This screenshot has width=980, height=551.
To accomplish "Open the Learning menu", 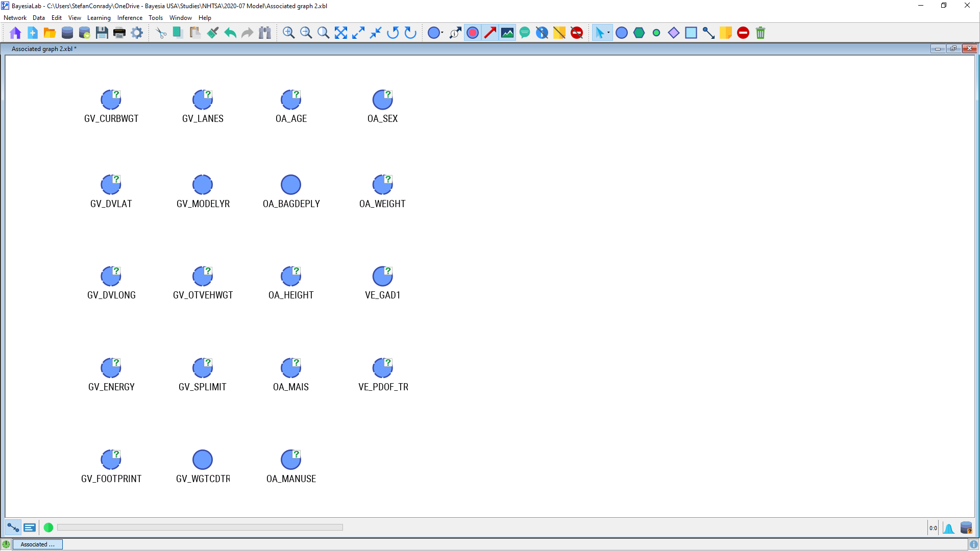I will (x=99, y=18).
